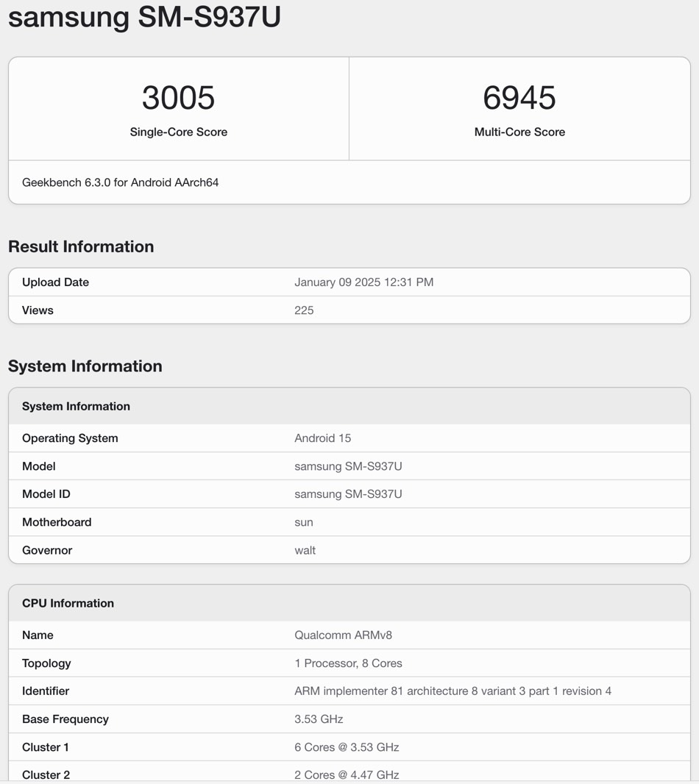Image resolution: width=699 pixels, height=784 pixels.
Task: Click the "Name" row label
Action: (x=38, y=635)
